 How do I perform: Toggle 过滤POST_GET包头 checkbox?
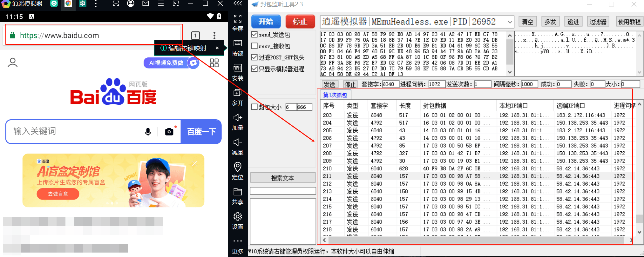[x=254, y=57]
